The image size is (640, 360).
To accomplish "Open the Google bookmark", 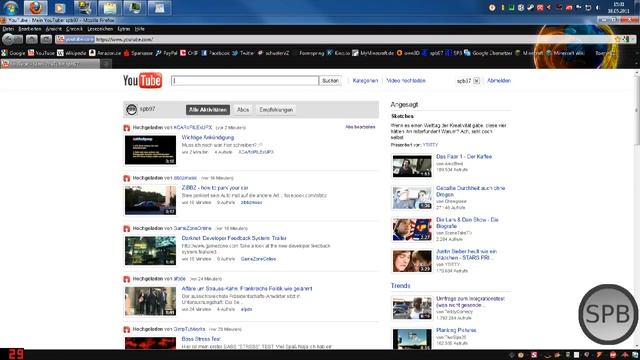I will click(x=13, y=53).
